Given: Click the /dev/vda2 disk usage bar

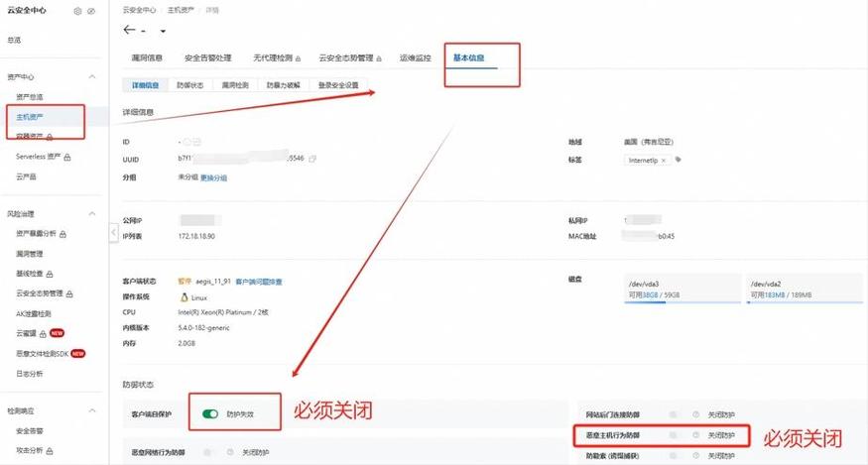Looking at the screenshot, I should 805,302.
